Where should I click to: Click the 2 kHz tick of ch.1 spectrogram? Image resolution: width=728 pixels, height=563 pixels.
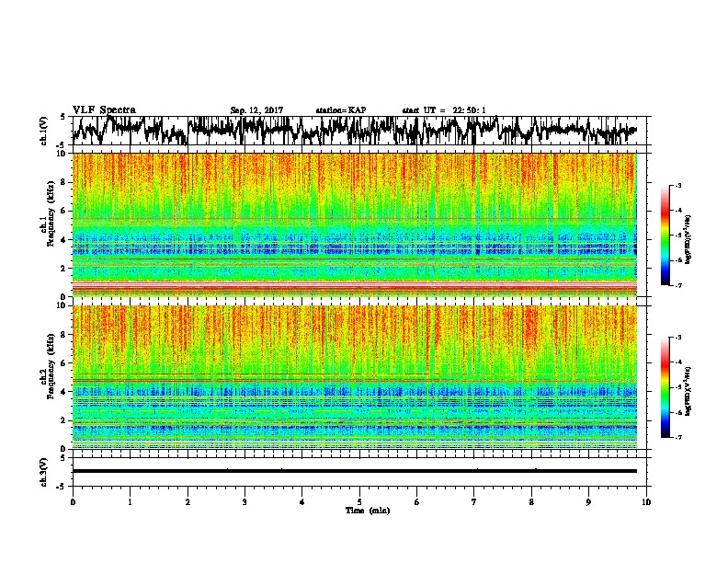point(64,268)
